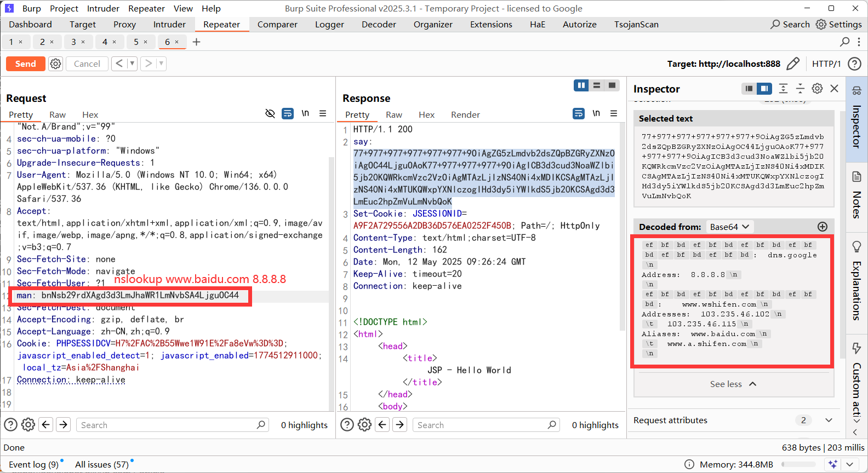Screen dimensions: 868x473
Task: Close the Inspector panel
Action: [x=834, y=89]
